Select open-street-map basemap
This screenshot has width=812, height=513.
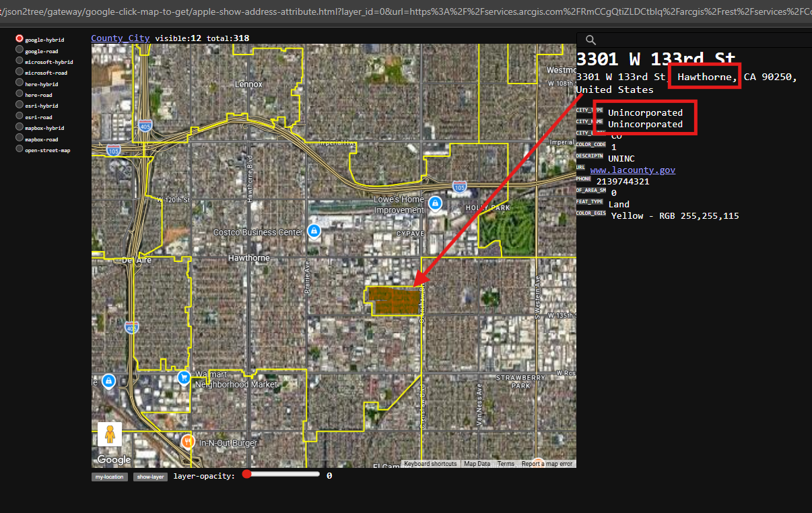(x=20, y=149)
